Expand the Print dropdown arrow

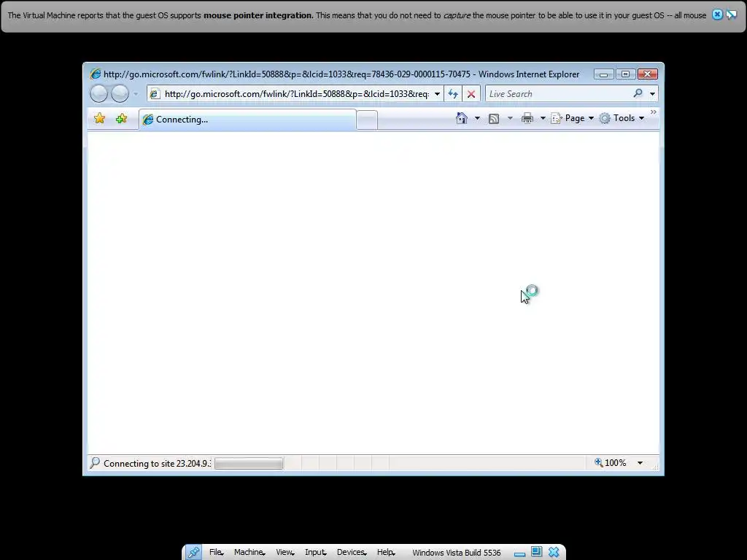pyautogui.click(x=543, y=118)
